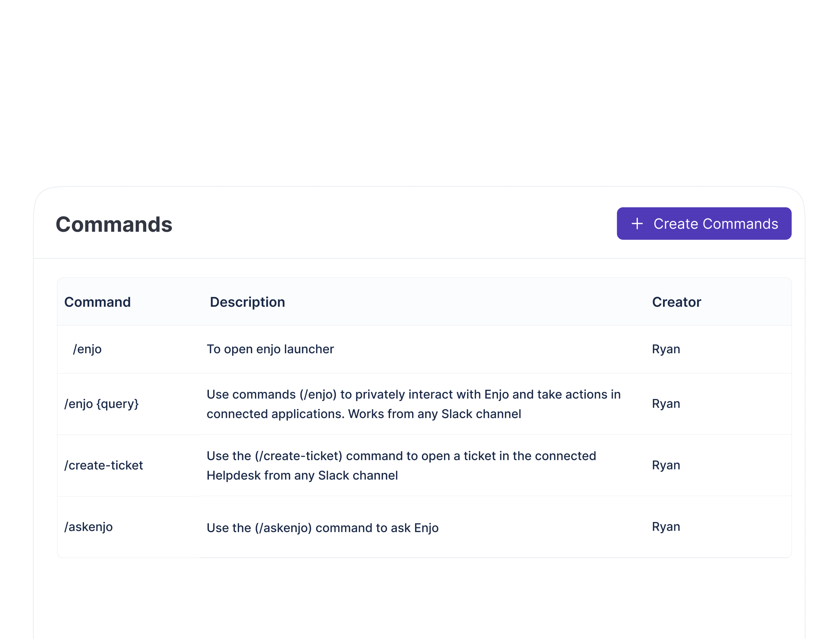Select the Creator column header
This screenshot has height=639, width=840.
pyautogui.click(x=676, y=302)
